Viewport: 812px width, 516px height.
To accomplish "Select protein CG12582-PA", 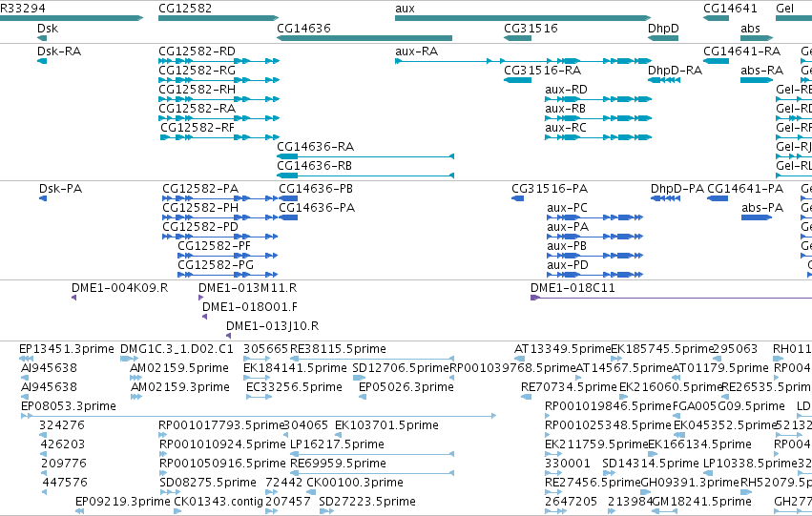I will 200,189.
